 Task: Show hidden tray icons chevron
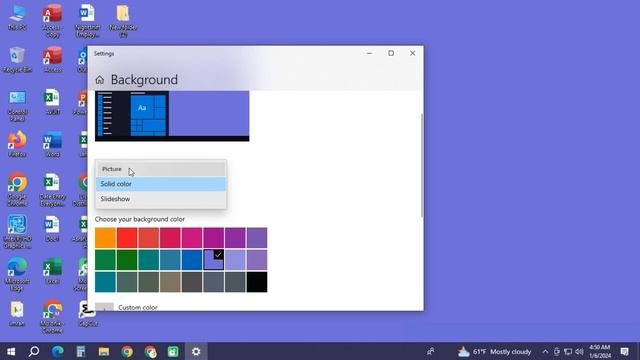tap(545, 351)
